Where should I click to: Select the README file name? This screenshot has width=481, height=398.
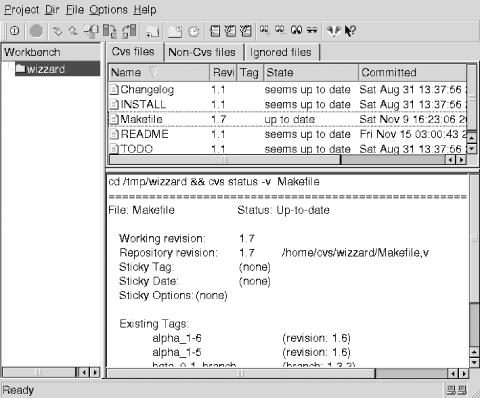click(144, 134)
